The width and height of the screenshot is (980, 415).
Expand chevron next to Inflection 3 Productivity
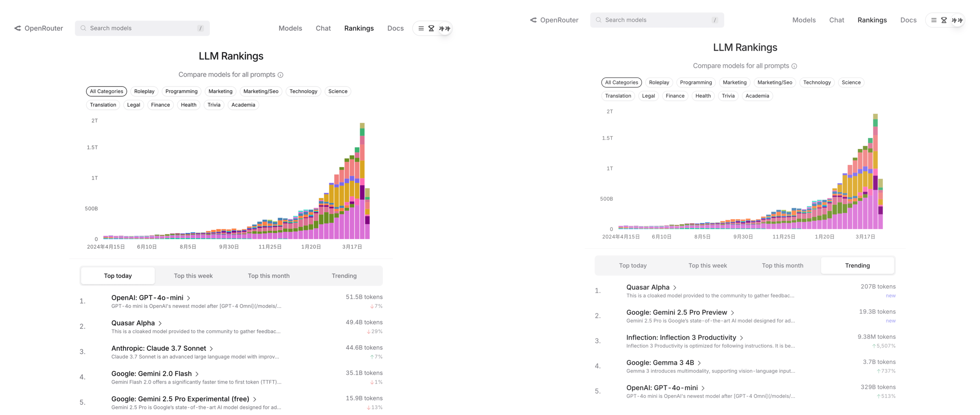[x=741, y=338]
